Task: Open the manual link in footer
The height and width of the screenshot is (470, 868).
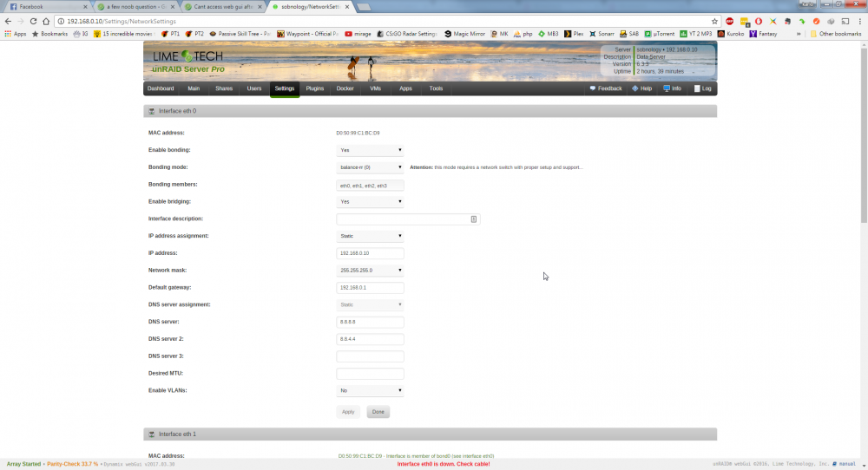Action: coord(845,464)
